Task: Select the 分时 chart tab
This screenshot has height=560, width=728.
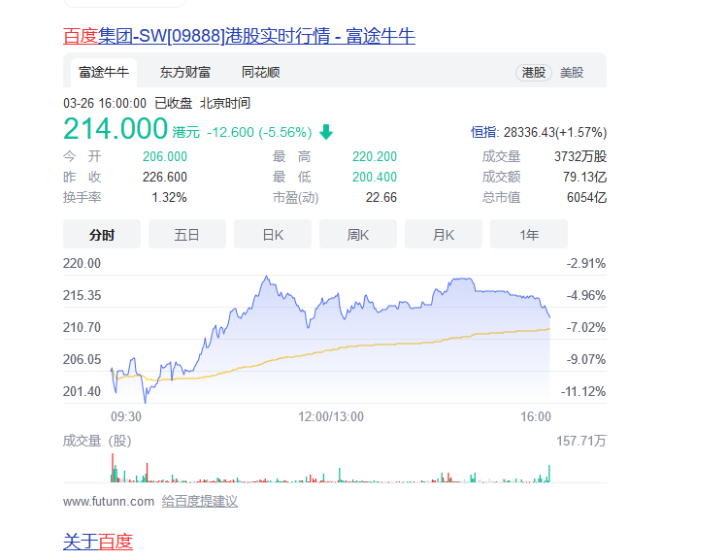Action: 102,235
